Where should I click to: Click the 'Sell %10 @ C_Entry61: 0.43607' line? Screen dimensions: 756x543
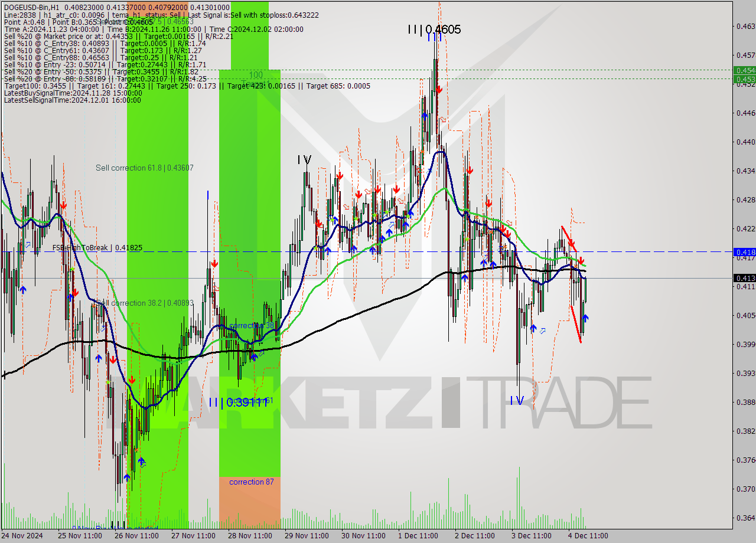[103, 51]
